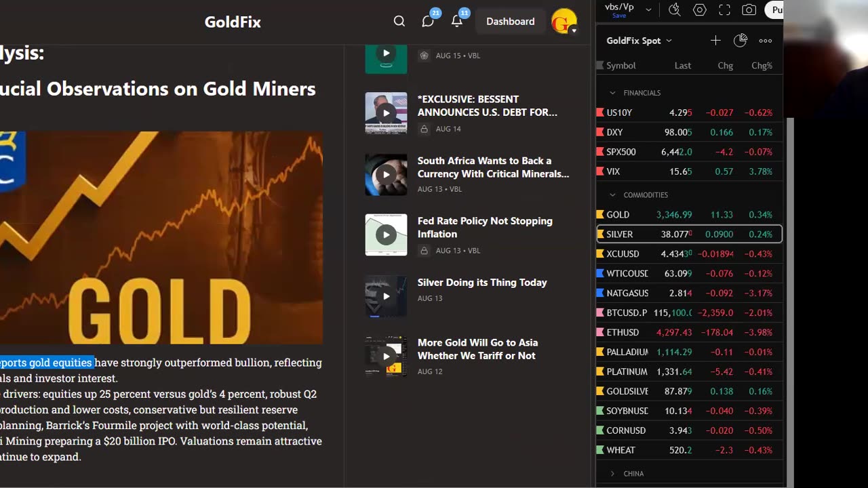868x488 pixels.
Task: Open the Dashboard button
Action: 510,22
